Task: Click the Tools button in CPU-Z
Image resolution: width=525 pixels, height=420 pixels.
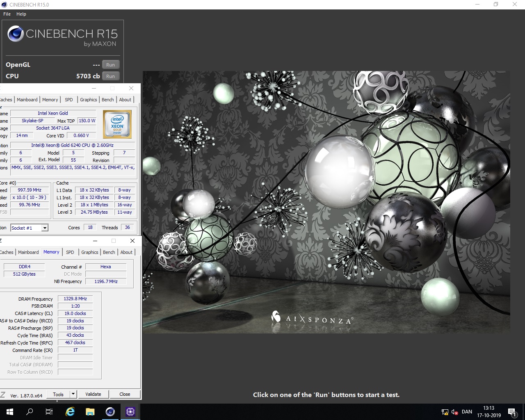Action: click(58, 395)
